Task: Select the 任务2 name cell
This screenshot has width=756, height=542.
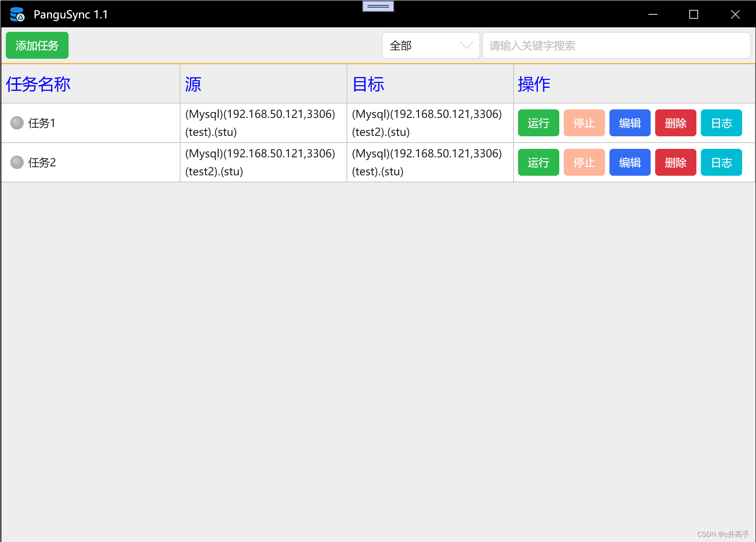Action: tap(91, 162)
